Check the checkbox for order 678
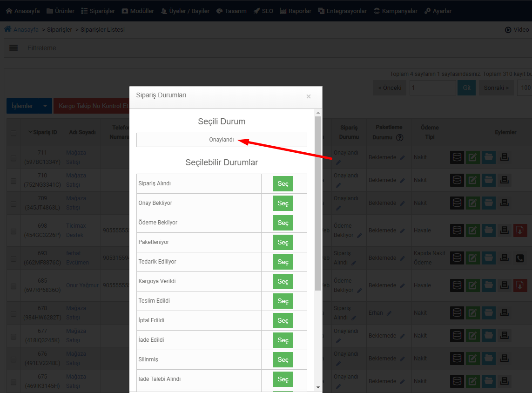The width and height of the screenshot is (532, 393). click(13, 314)
